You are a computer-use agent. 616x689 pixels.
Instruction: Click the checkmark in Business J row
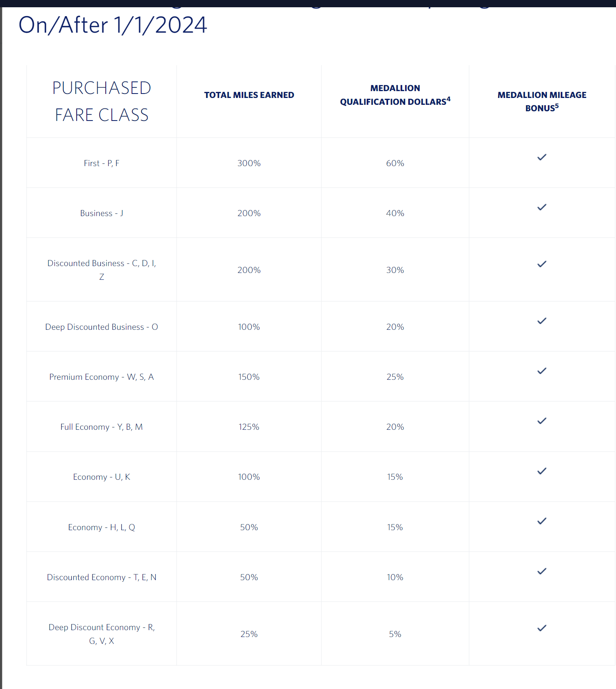[542, 207]
